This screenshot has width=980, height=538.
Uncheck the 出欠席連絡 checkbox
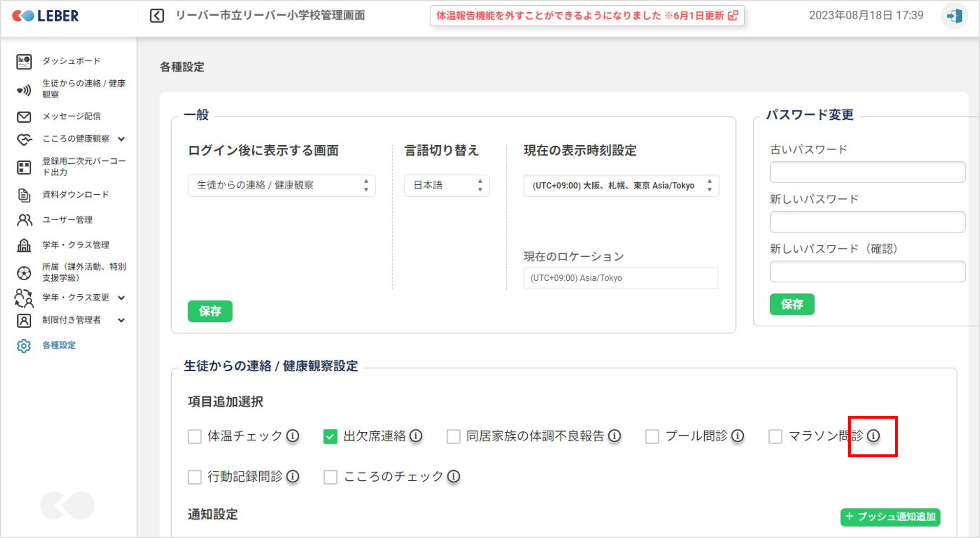(330, 436)
